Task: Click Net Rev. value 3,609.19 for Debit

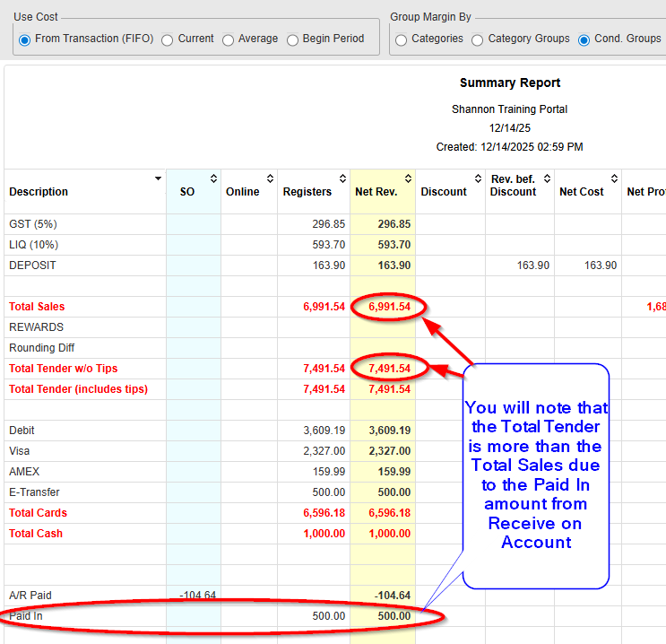Action: coord(390,431)
